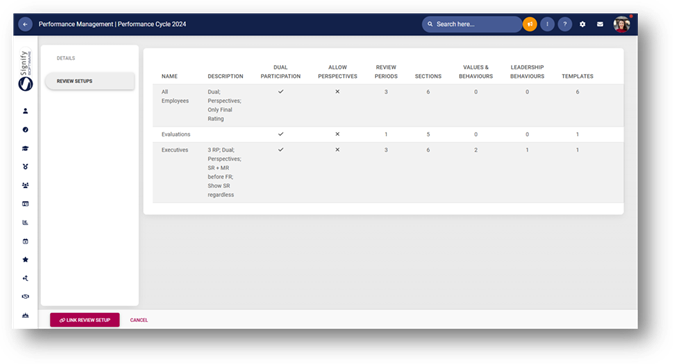Viewport: 673px width, 364px height.
Task: Click the Performance Cycle 2024 page title
Action: (x=152, y=24)
